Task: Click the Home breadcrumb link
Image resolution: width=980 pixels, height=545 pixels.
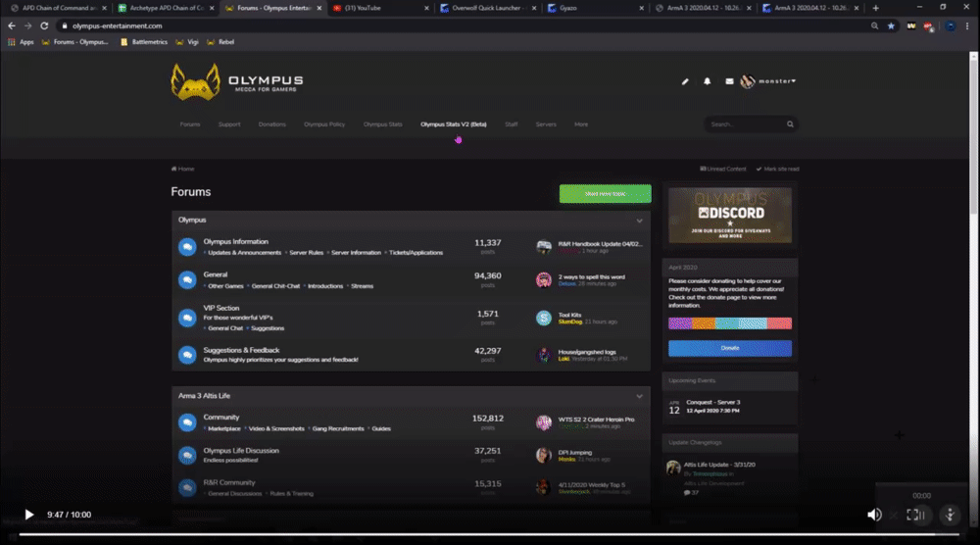Action: pyautogui.click(x=183, y=169)
